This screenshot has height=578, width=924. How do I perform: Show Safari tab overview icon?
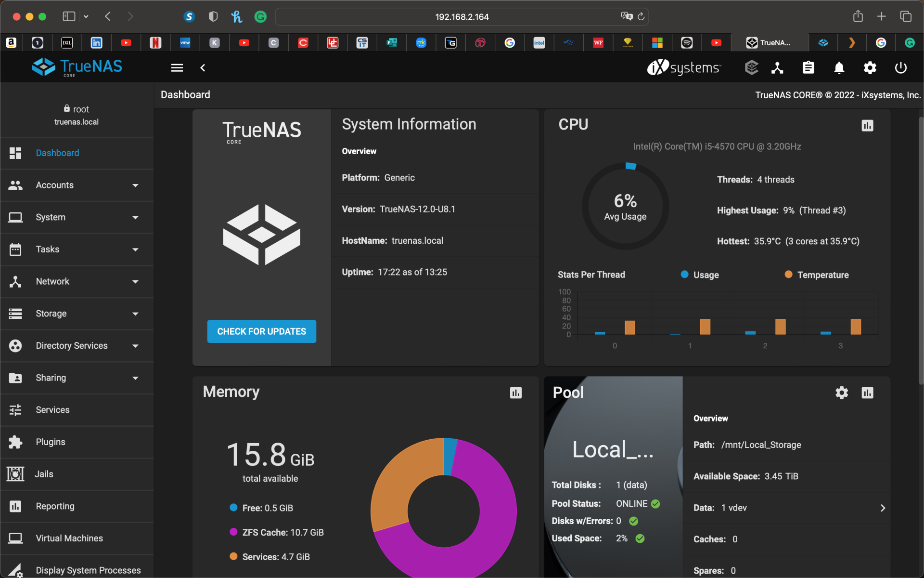click(906, 16)
